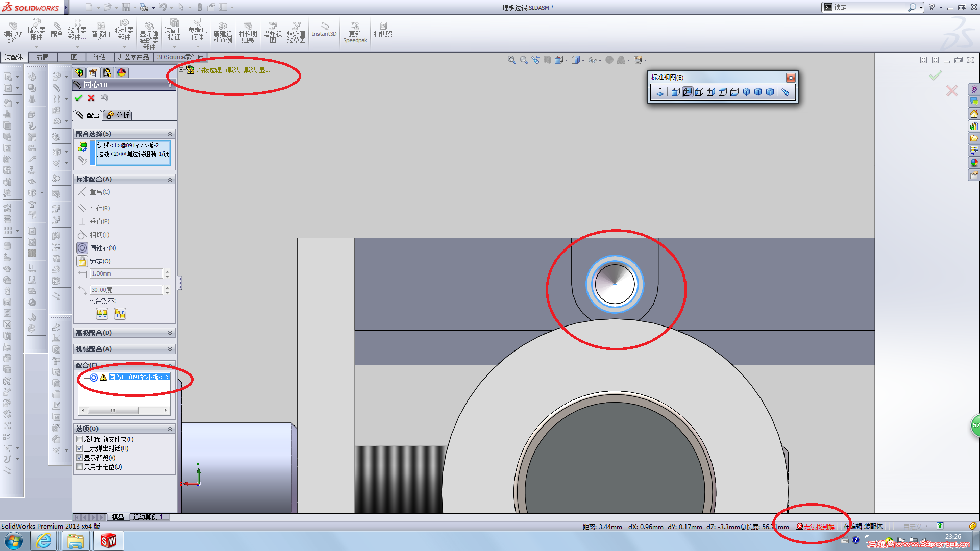The height and width of the screenshot is (551, 980).
Task: Click the angle value field showing 30.00度
Action: coord(127,290)
